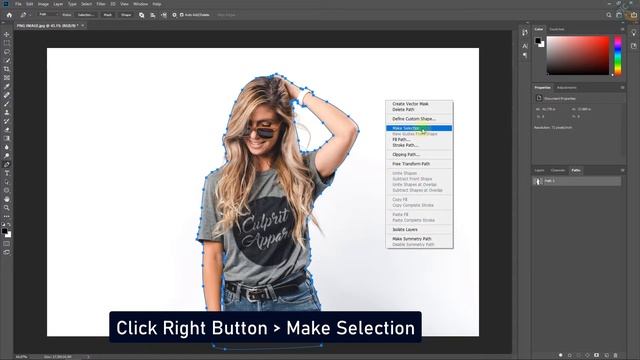The width and height of the screenshot is (640, 360).
Task: Select the Dodge tool
Action: click(x=7, y=156)
